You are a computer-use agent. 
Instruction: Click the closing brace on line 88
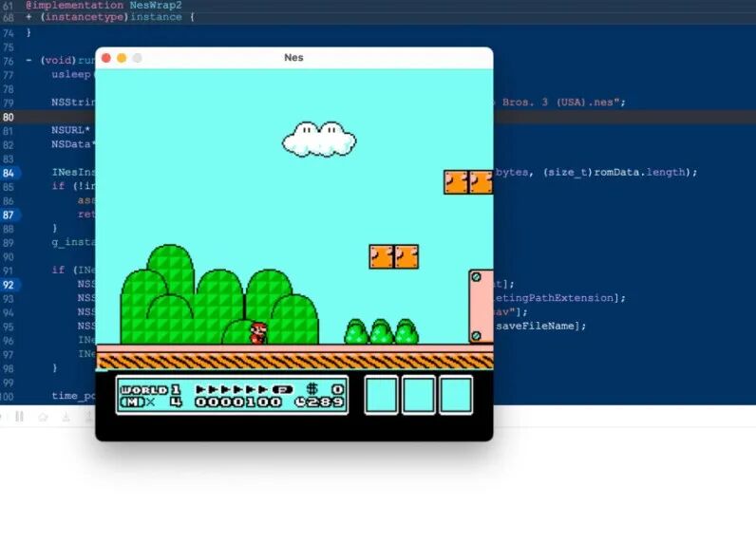(x=54, y=228)
